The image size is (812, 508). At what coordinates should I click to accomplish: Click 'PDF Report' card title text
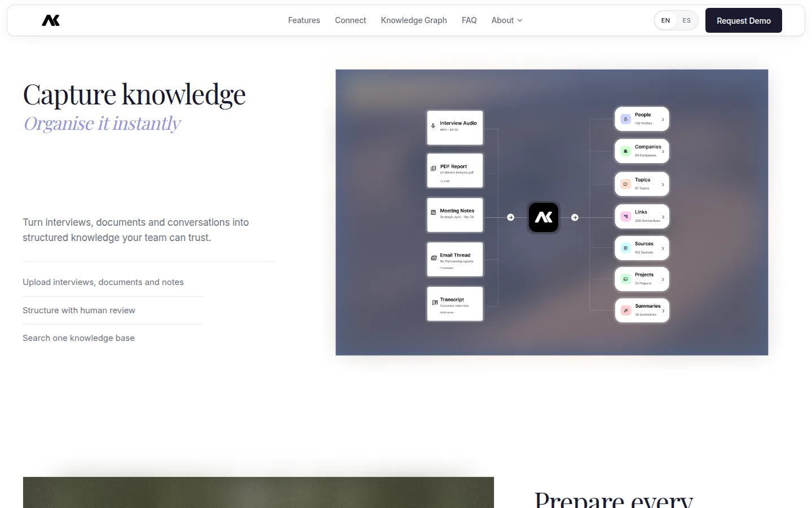pyautogui.click(x=453, y=167)
